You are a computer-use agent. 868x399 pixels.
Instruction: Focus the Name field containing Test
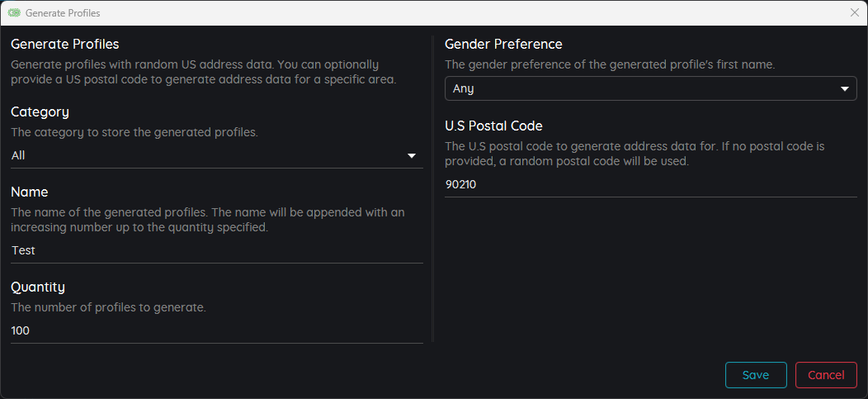[x=216, y=250]
